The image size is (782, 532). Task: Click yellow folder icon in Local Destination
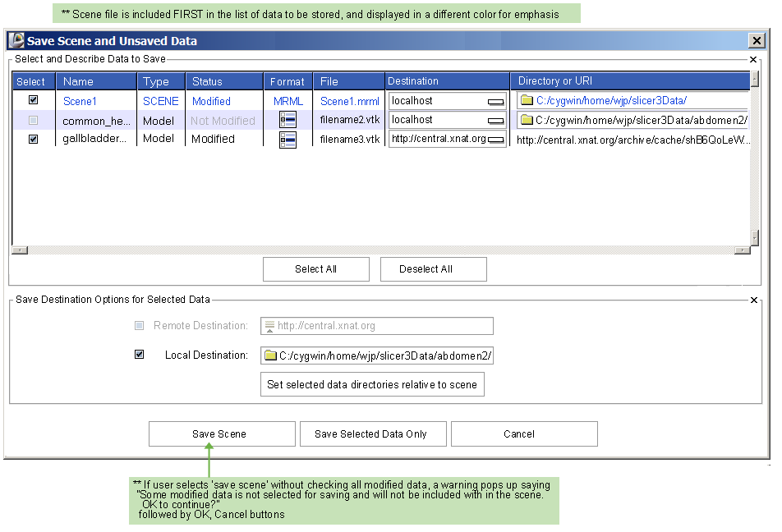click(x=270, y=356)
